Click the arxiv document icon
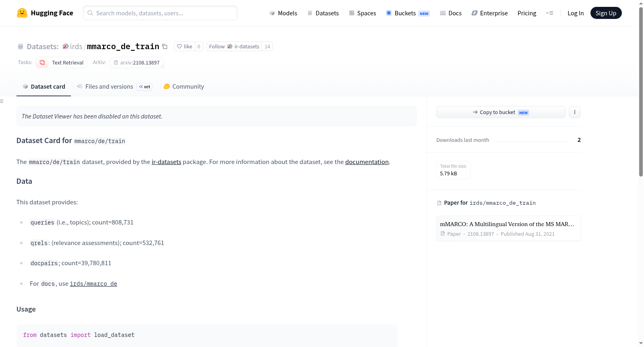The height and width of the screenshot is (347, 644). (116, 62)
